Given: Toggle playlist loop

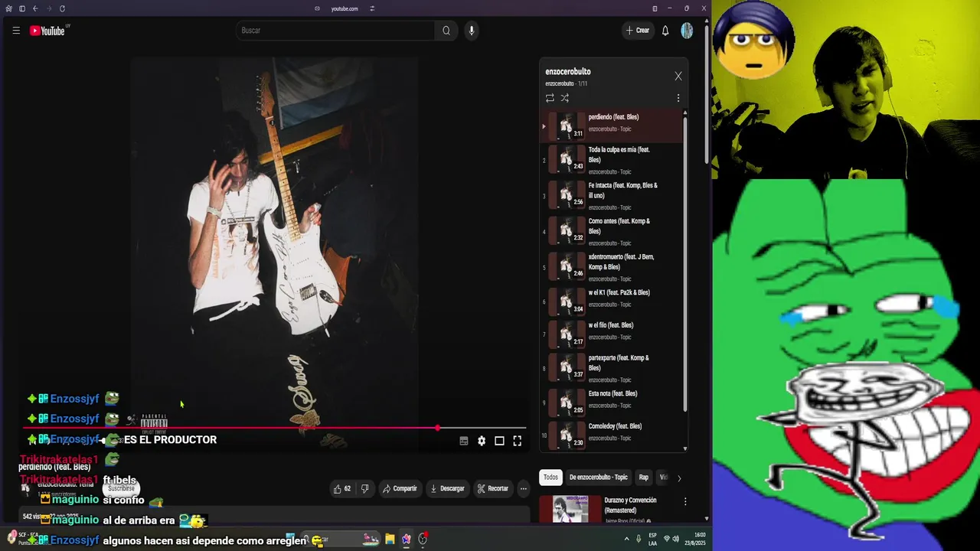Looking at the screenshot, I should click(x=550, y=98).
